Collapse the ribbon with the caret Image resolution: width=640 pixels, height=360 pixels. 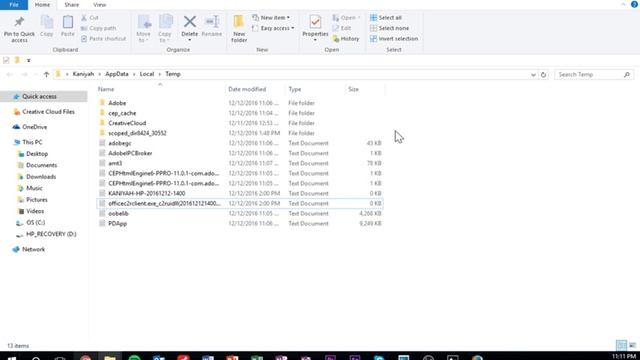click(x=623, y=4)
